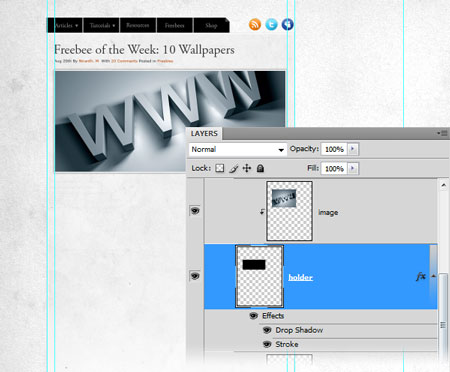Enable lock position move icon
450x372 pixels.
(x=247, y=168)
